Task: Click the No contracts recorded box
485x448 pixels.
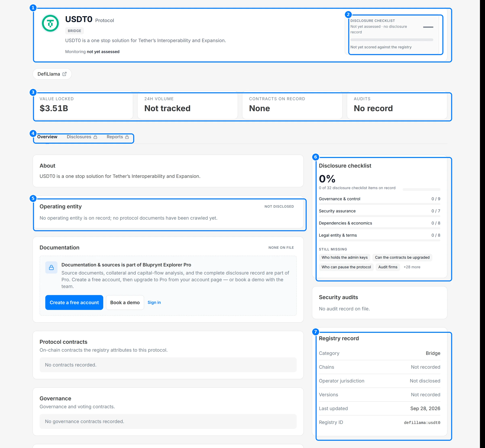Action: pos(168,365)
